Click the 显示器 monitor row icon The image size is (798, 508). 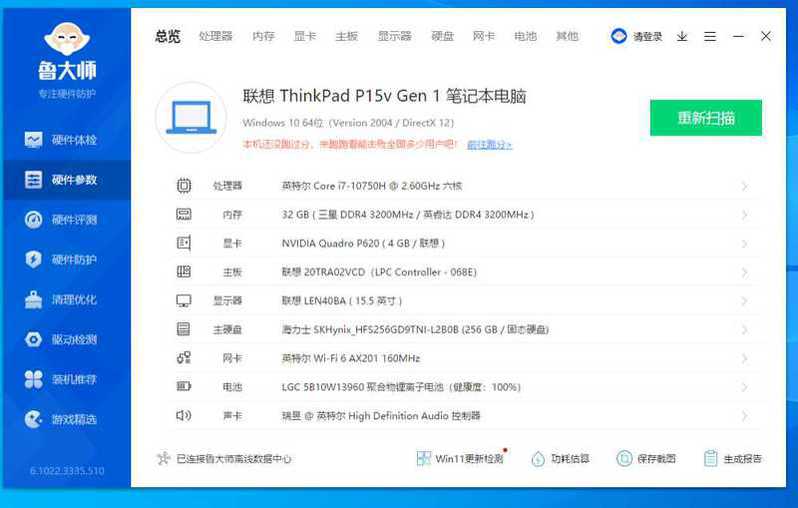coord(184,301)
